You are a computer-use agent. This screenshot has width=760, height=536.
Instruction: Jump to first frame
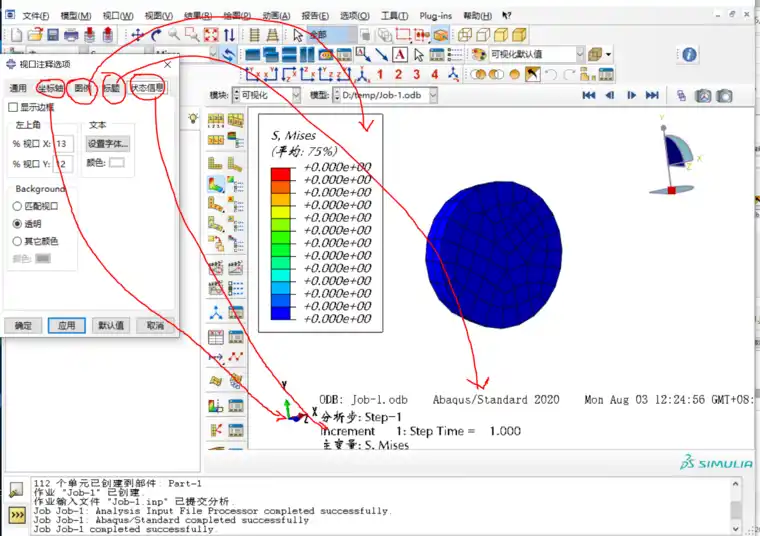pos(589,95)
